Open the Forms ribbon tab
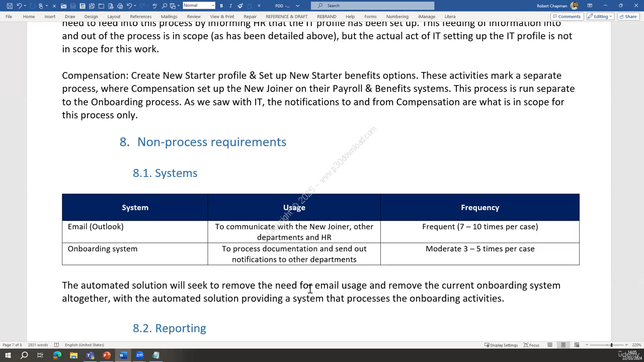The height and width of the screenshot is (362, 644). 370,17
